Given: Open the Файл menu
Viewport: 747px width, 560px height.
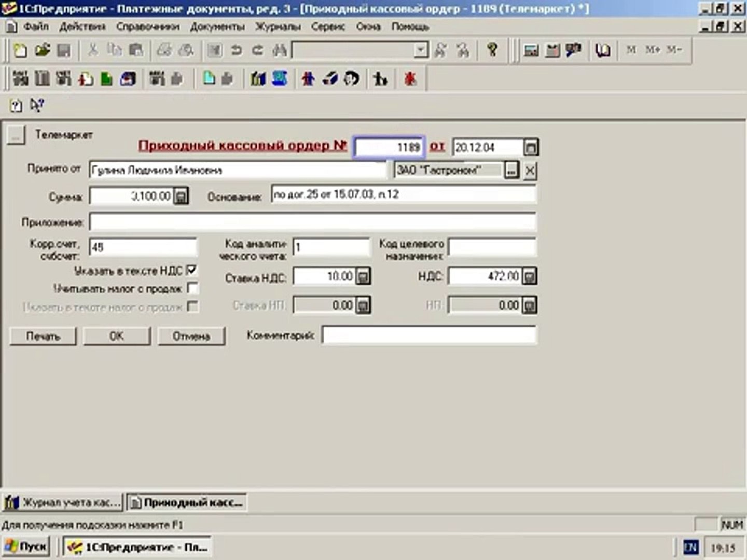Looking at the screenshot, I should click(36, 26).
